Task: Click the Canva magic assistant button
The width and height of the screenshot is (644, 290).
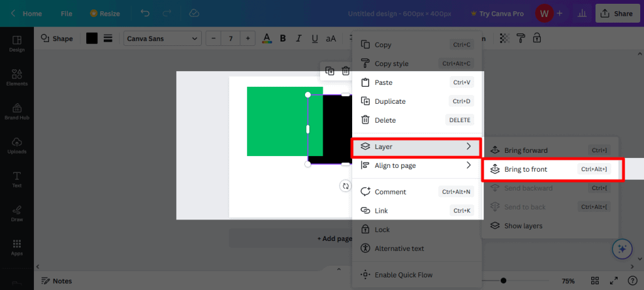Action: click(622, 249)
